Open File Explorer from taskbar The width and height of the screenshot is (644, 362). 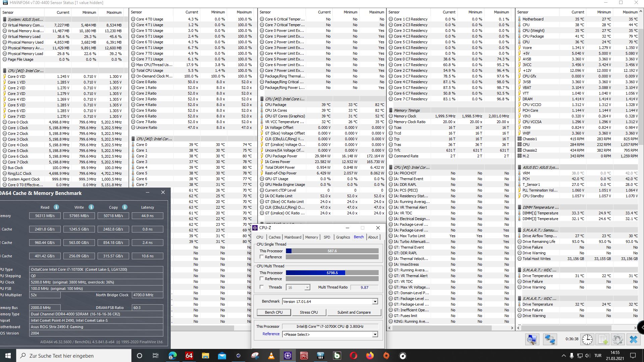[205, 356]
